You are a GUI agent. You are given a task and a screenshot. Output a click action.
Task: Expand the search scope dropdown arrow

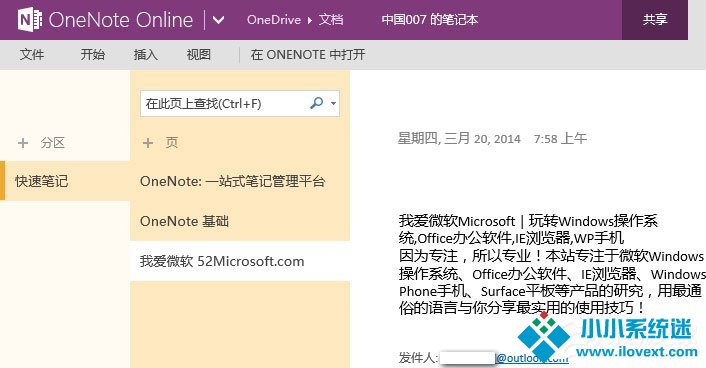333,104
